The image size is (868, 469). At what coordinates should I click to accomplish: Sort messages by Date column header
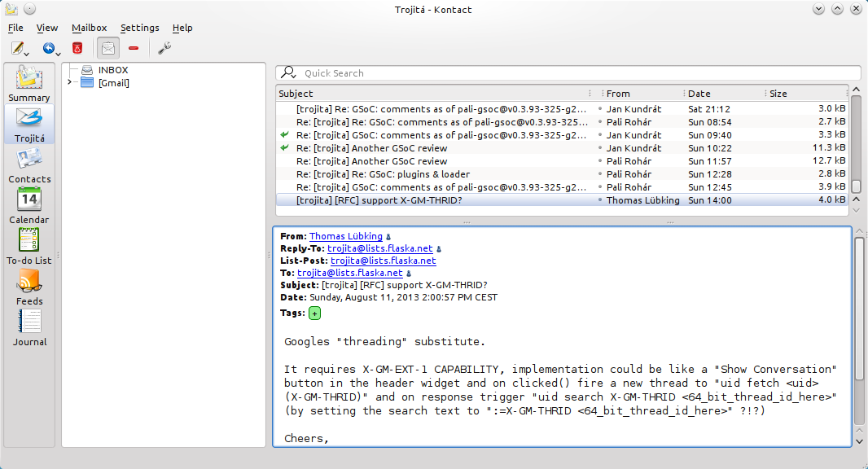723,93
